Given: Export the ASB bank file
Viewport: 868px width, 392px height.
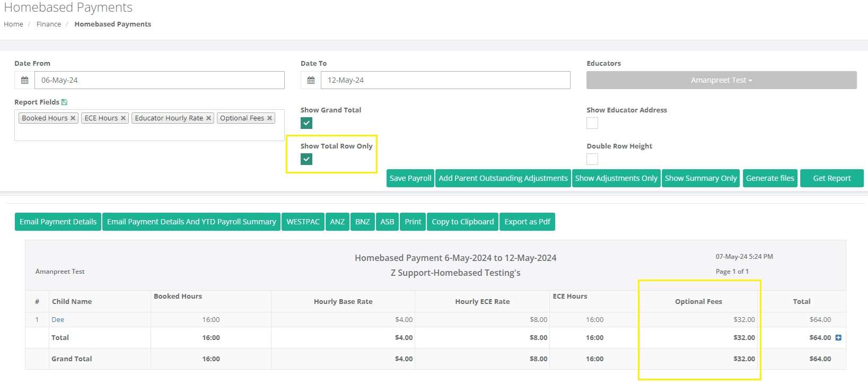Looking at the screenshot, I should pos(387,222).
